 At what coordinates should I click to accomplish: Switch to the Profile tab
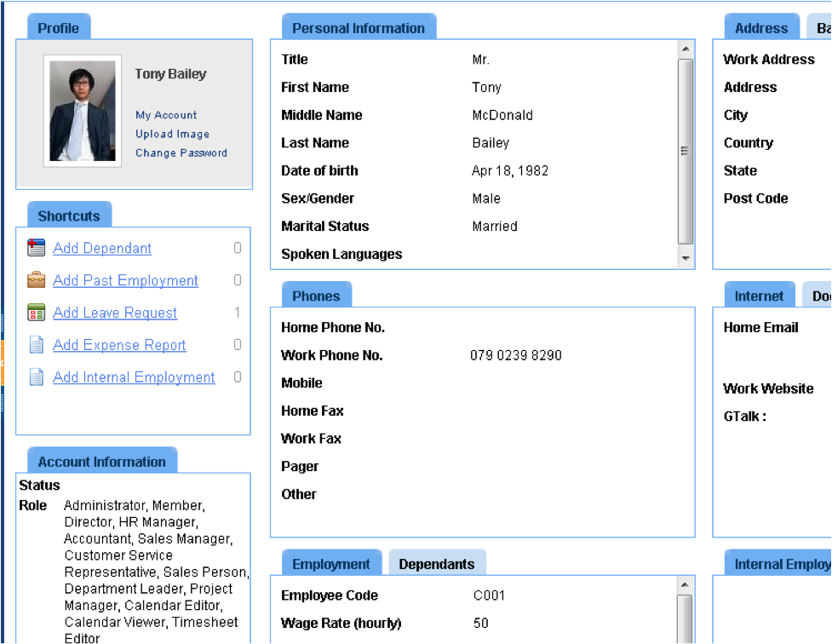(x=58, y=27)
